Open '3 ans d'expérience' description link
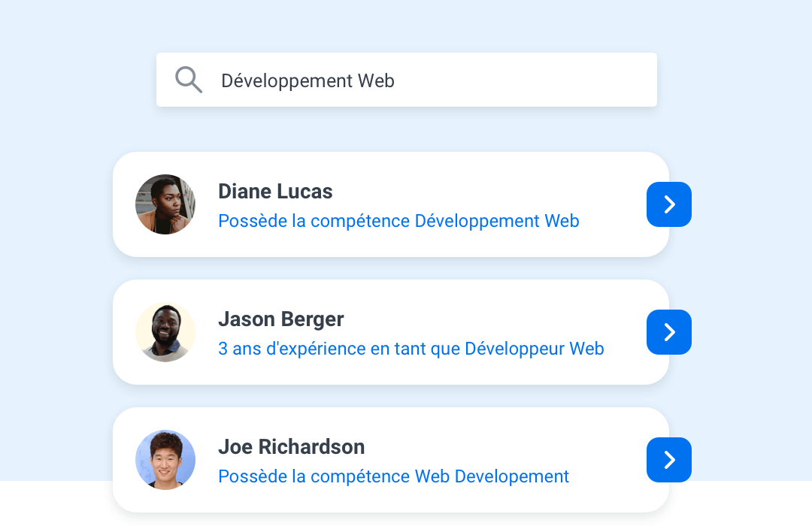The width and height of the screenshot is (812, 526). [x=411, y=349]
